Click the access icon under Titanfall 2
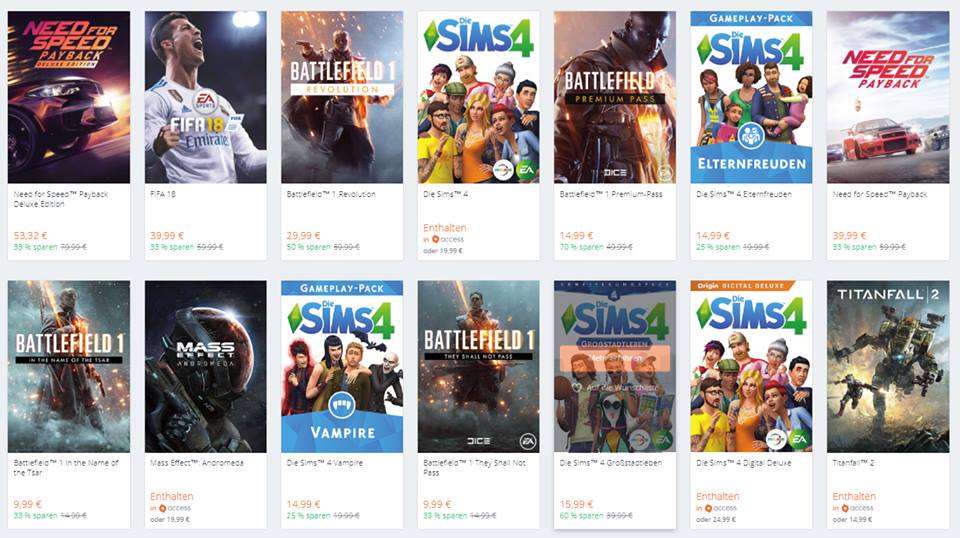Image resolution: width=960 pixels, height=538 pixels. pos(845,508)
